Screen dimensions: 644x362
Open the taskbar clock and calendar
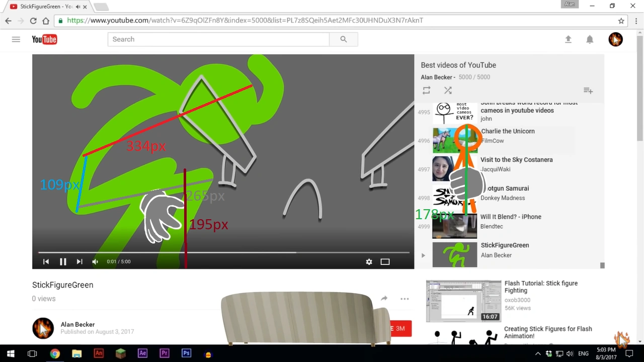(606, 353)
